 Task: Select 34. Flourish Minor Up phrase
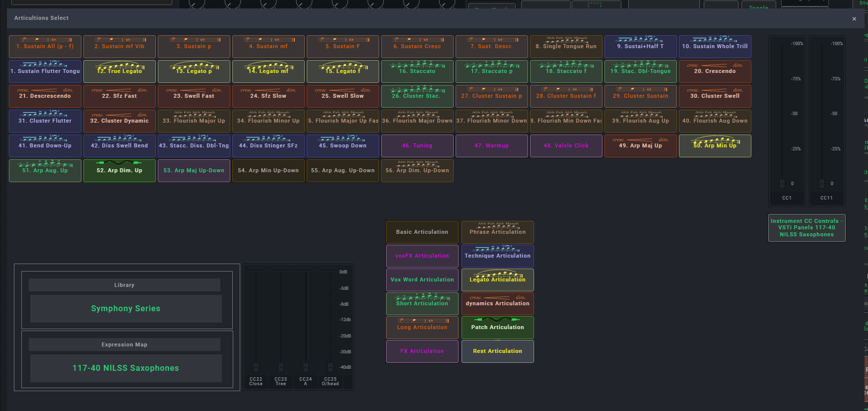268,121
